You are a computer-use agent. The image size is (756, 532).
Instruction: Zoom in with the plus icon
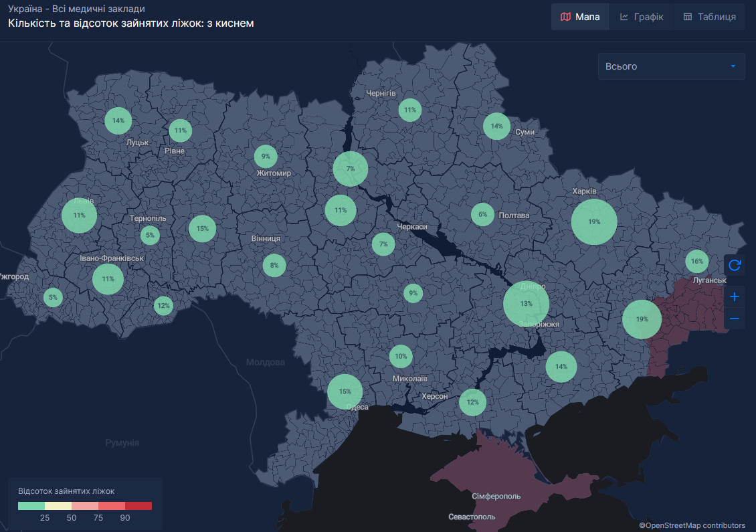(x=735, y=296)
